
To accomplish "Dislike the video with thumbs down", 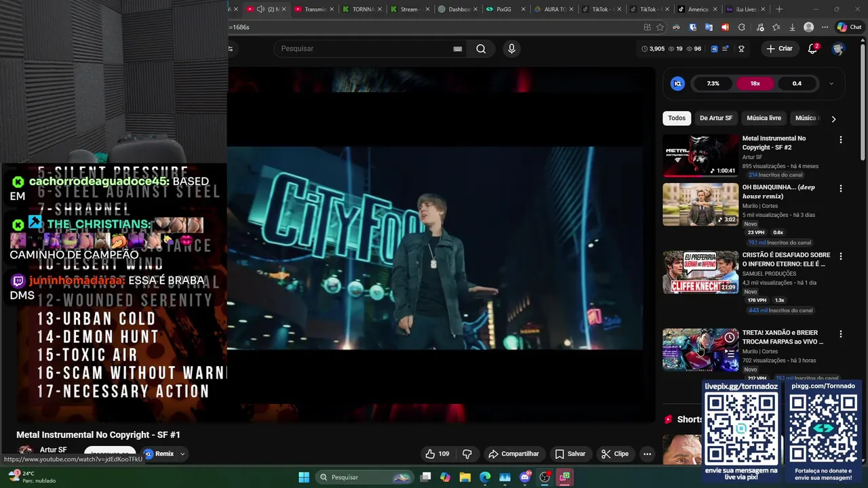I will click(x=467, y=454).
